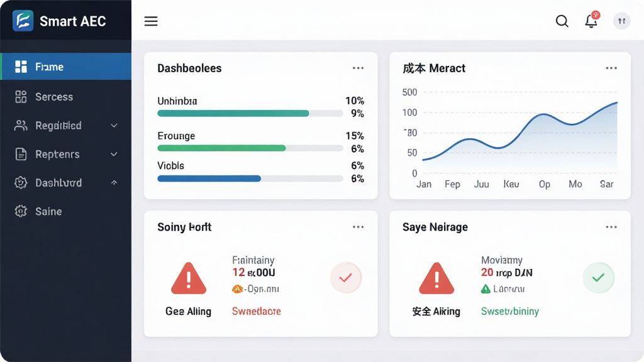Expand the Regaiitled sidebar chevron
Image resolution: width=644 pixels, height=362 pixels.
(114, 126)
